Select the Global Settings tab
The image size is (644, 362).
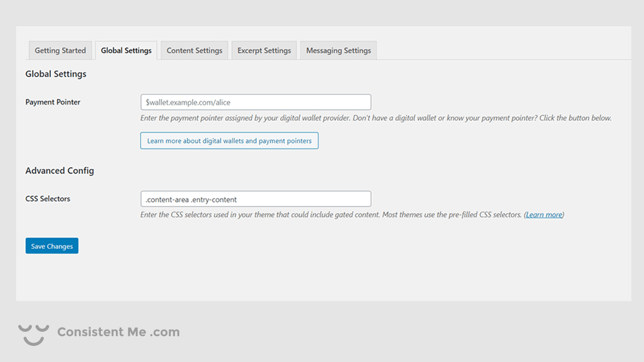(x=126, y=50)
